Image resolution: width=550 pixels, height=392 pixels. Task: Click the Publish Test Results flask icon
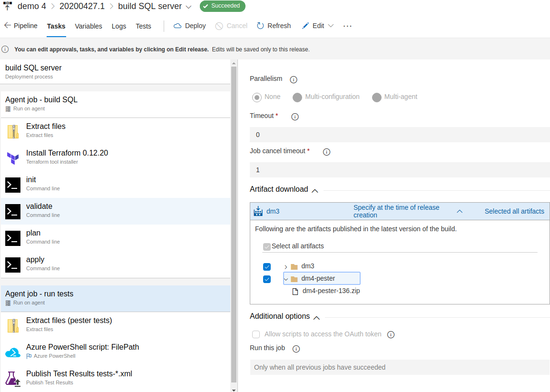coord(13,379)
